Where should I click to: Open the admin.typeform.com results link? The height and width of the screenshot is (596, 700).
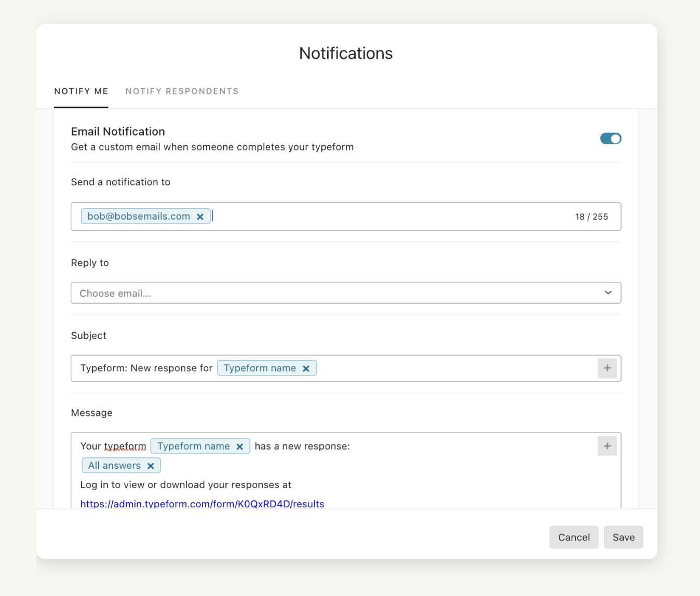[x=202, y=504]
